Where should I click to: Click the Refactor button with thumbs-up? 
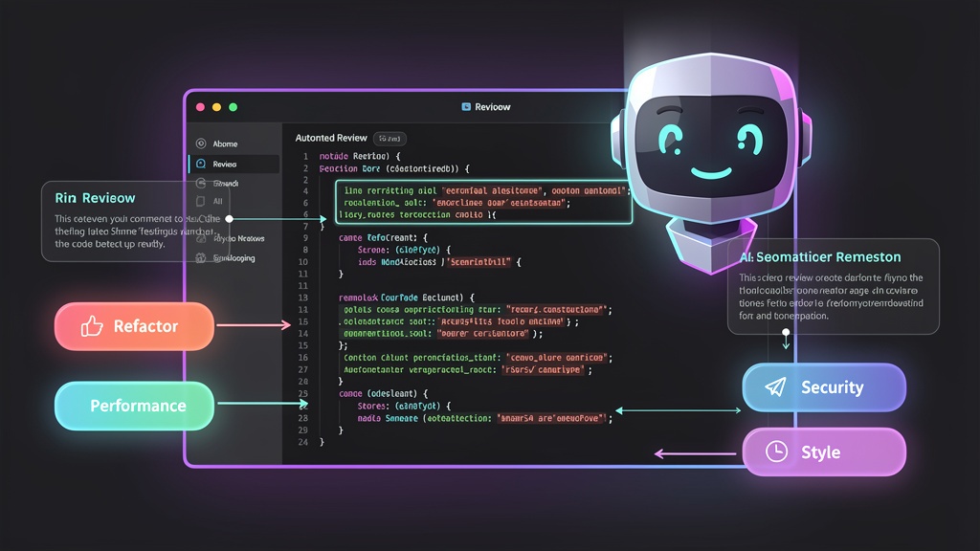click(x=134, y=326)
